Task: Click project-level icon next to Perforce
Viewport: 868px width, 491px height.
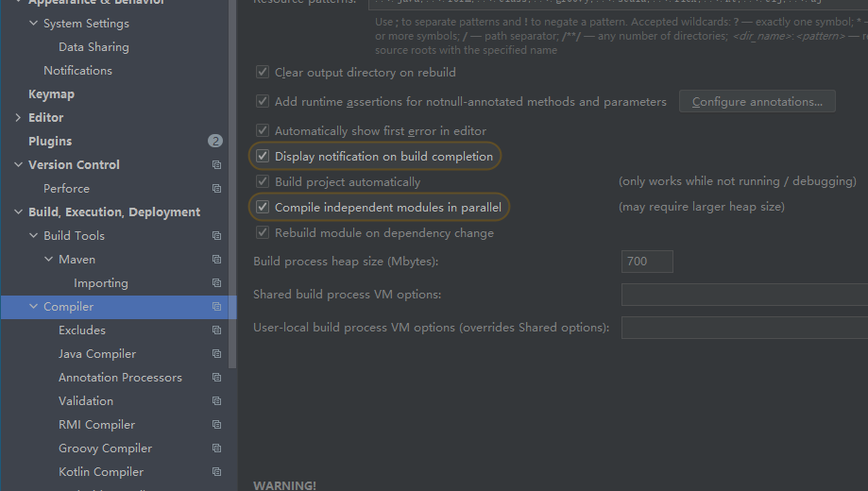Action: [x=216, y=189]
